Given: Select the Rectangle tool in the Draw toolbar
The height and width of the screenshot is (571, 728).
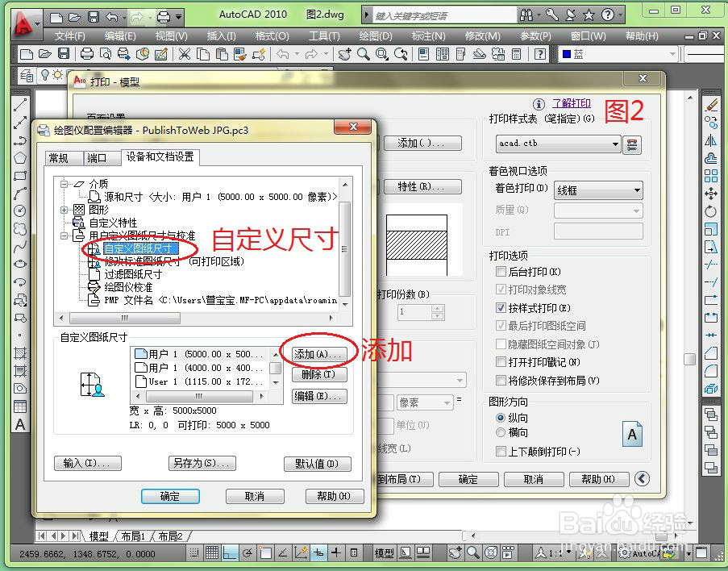Looking at the screenshot, I should tap(22, 177).
